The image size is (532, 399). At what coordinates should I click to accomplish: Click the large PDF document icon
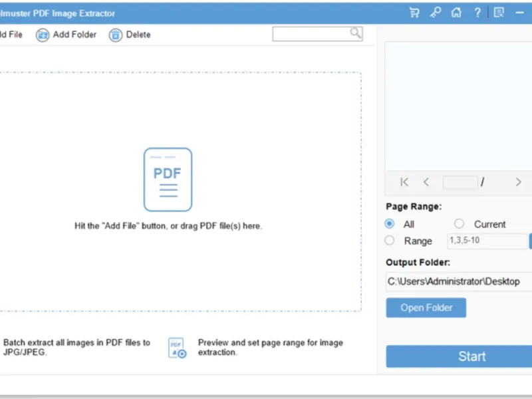[168, 180]
